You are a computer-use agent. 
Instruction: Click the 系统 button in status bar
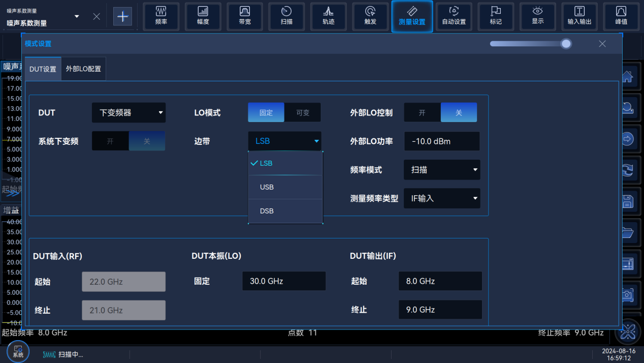[x=18, y=351]
